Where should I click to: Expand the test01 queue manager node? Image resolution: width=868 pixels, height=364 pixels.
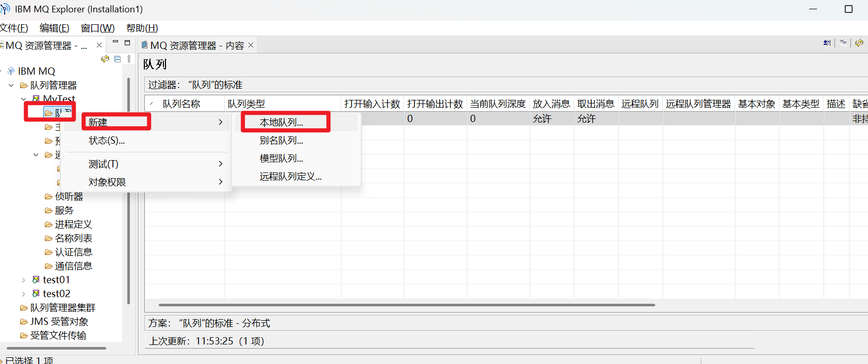coord(23,280)
